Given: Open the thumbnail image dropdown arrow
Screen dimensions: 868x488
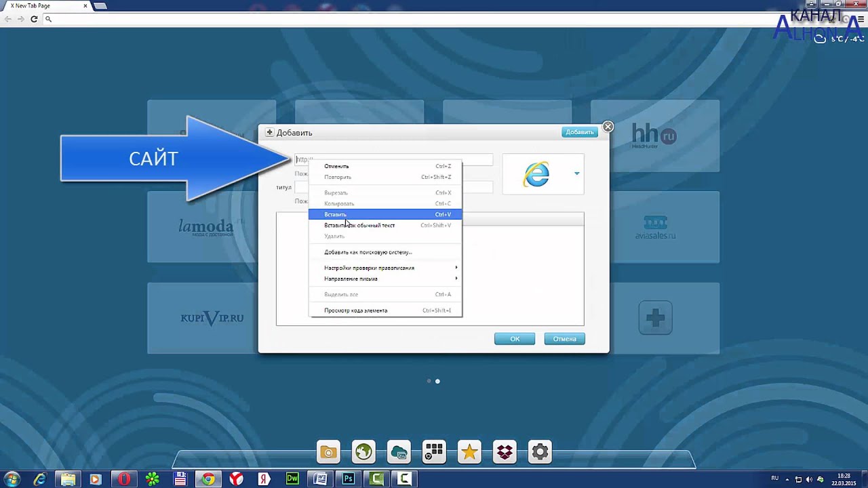Looking at the screenshot, I should coord(577,174).
